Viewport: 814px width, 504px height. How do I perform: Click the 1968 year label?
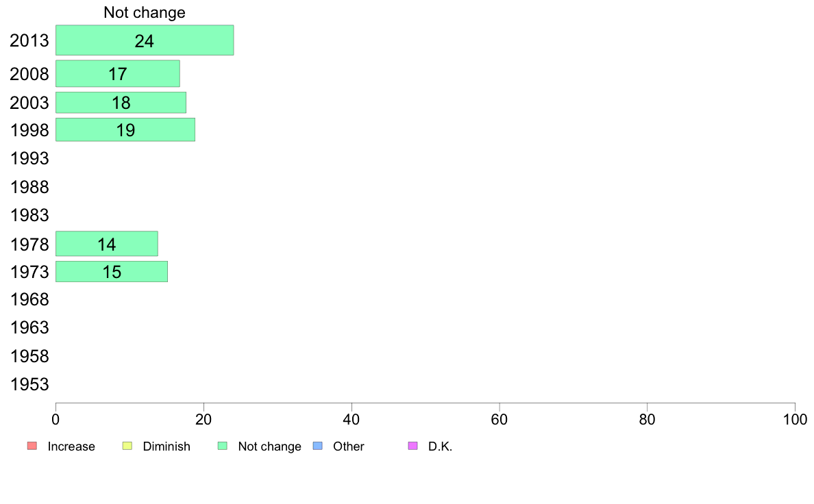point(29,299)
